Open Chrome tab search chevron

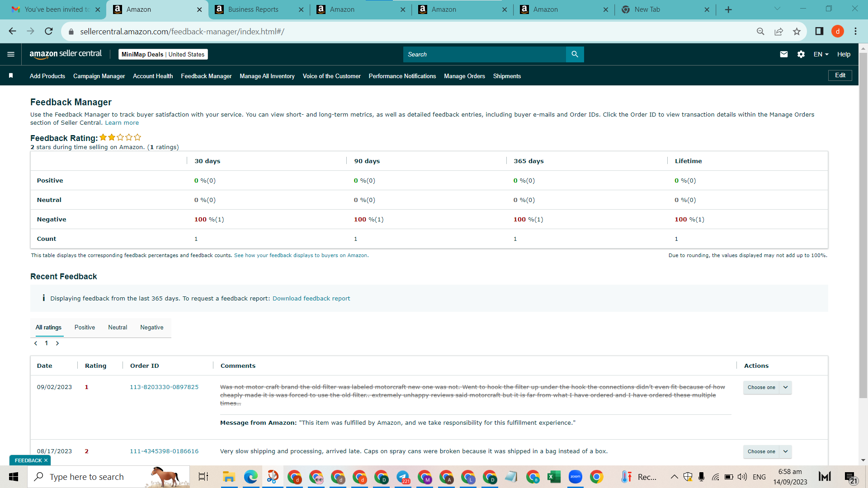tap(777, 9)
